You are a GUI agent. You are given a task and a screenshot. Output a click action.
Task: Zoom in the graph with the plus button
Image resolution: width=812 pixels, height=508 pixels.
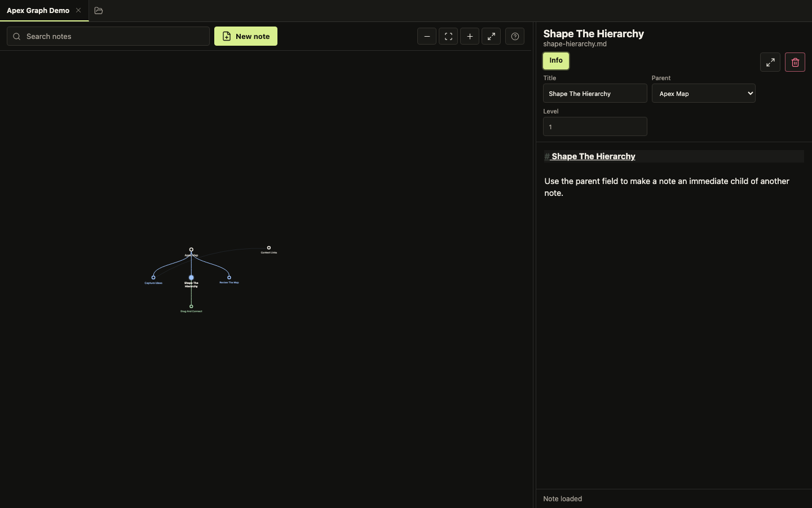pyautogui.click(x=470, y=36)
